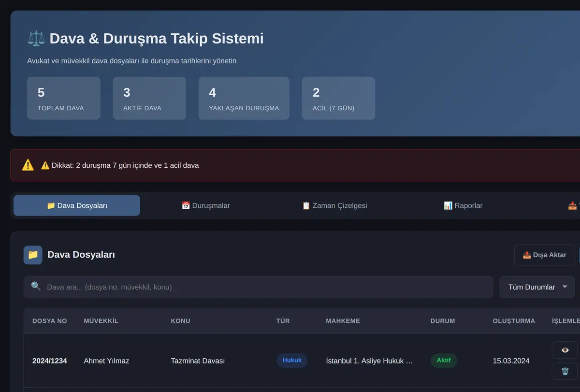Select the Toplam Dava stat card
Viewport: 580px width, 392px height.
(64, 98)
